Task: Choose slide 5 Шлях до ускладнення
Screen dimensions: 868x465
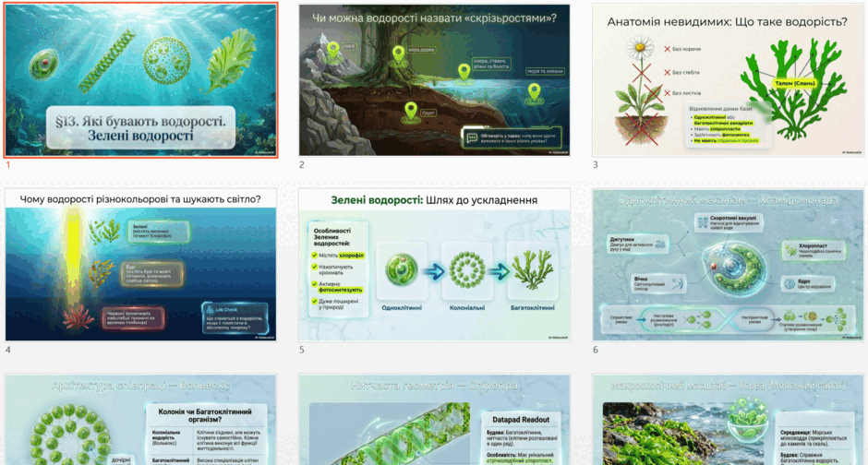Action: (x=435, y=265)
